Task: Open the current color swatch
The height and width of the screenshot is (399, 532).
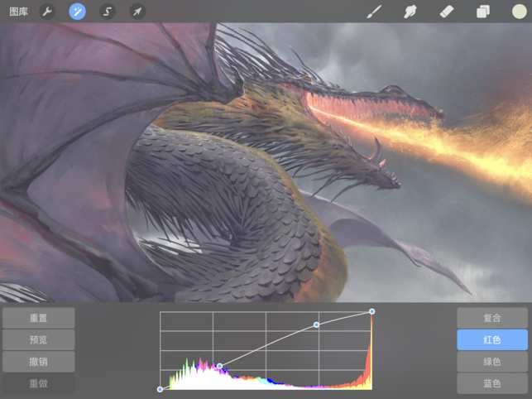Action: [519, 12]
